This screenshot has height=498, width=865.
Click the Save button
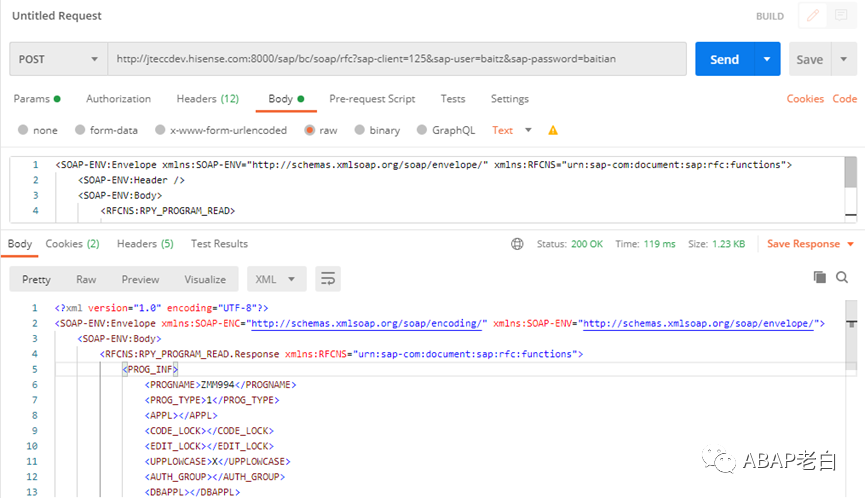click(809, 59)
